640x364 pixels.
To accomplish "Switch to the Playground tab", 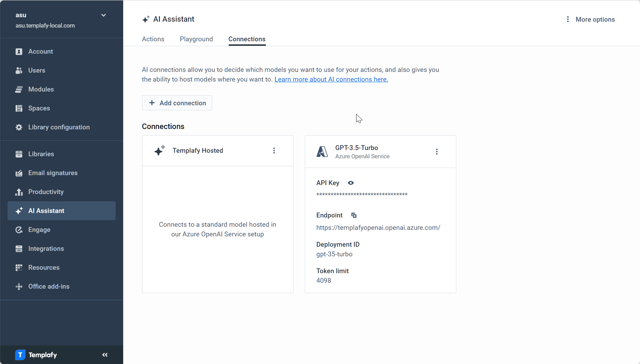I will click(x=196, y=39).
